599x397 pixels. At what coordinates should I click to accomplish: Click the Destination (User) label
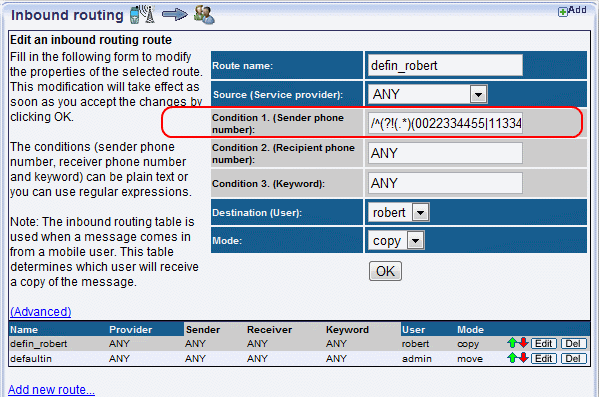coord(257,213)
